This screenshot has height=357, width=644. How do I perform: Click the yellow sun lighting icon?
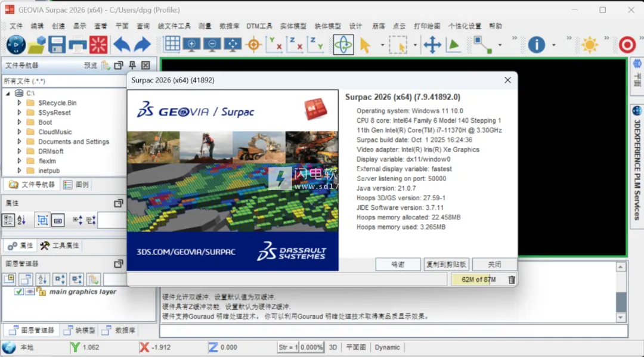(589, 45)
